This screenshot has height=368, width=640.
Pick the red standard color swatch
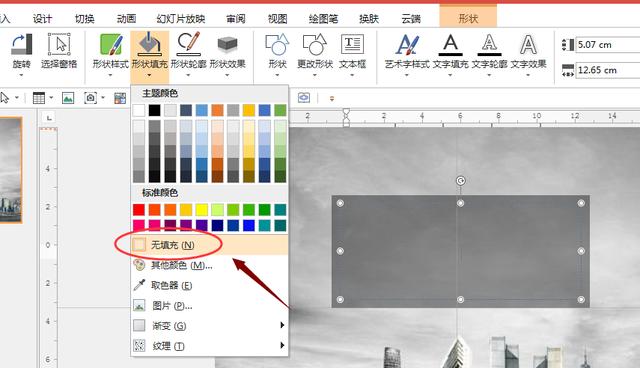tap(139, 210)
